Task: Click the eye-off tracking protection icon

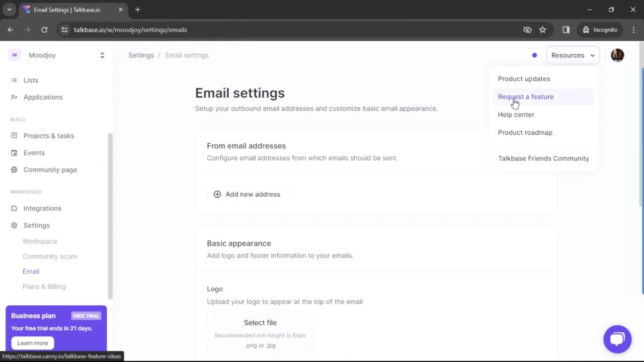Action: 527,30
